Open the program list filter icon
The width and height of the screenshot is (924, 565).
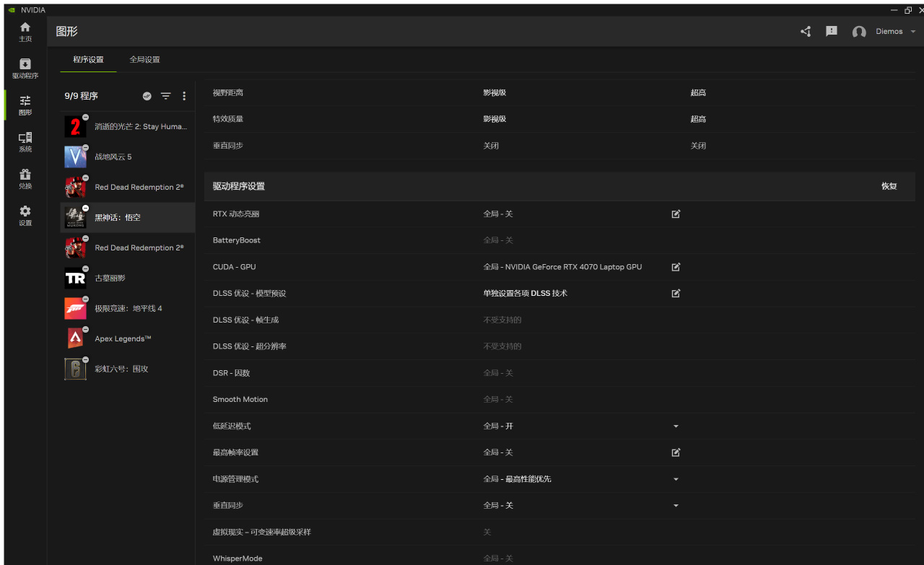click(166, 96)
